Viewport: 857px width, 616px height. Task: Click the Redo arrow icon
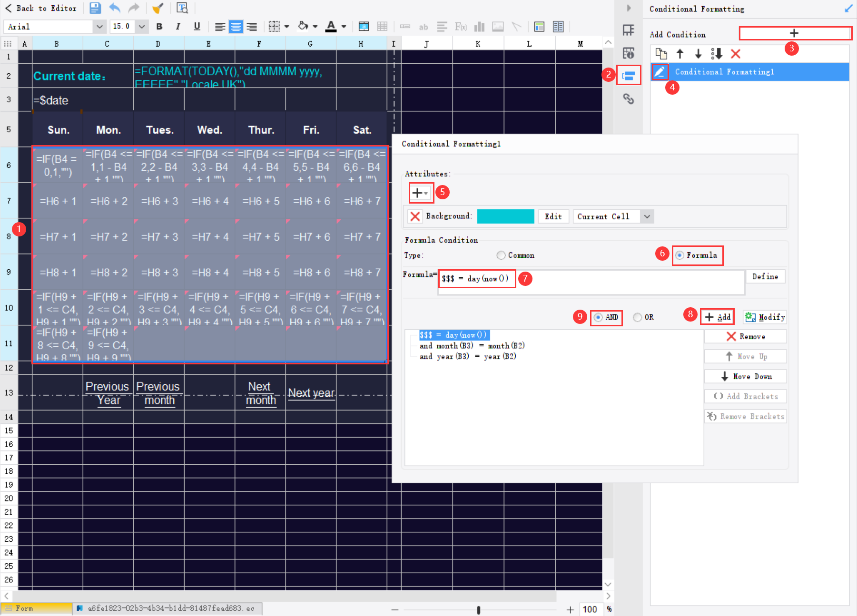point(134,8)
